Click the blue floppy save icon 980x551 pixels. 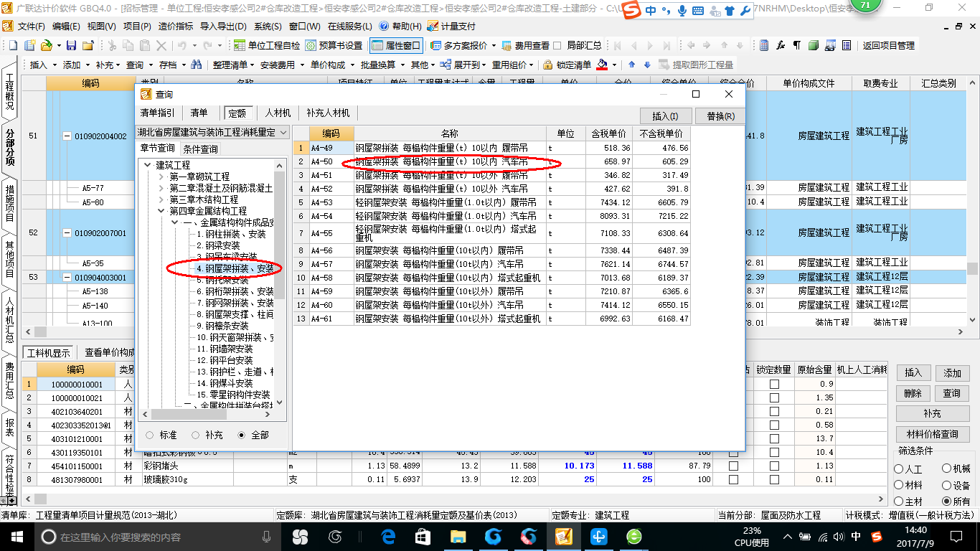click(x=71, y=45)
